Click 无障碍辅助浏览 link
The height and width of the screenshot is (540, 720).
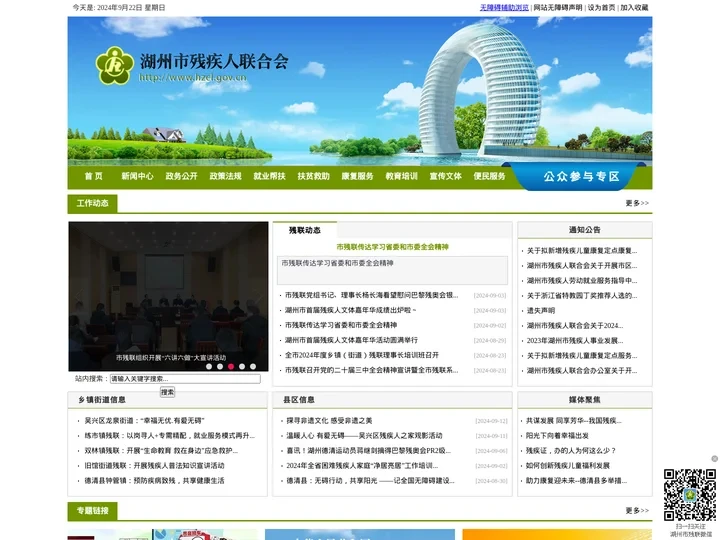pos(504,8)
